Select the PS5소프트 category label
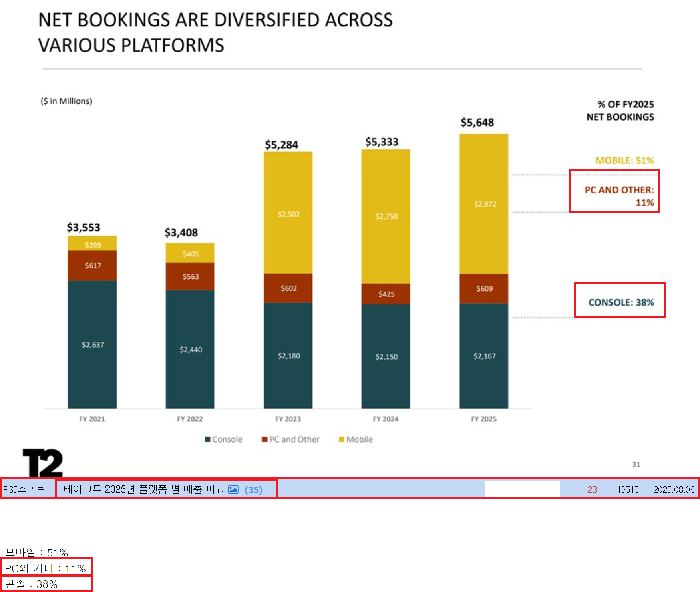Viewport: 700px width, 592px height. [24, 489]
